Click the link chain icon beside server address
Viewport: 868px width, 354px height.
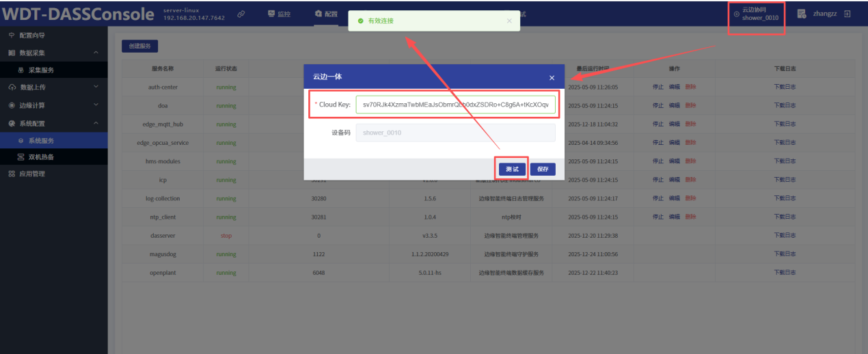241,14
